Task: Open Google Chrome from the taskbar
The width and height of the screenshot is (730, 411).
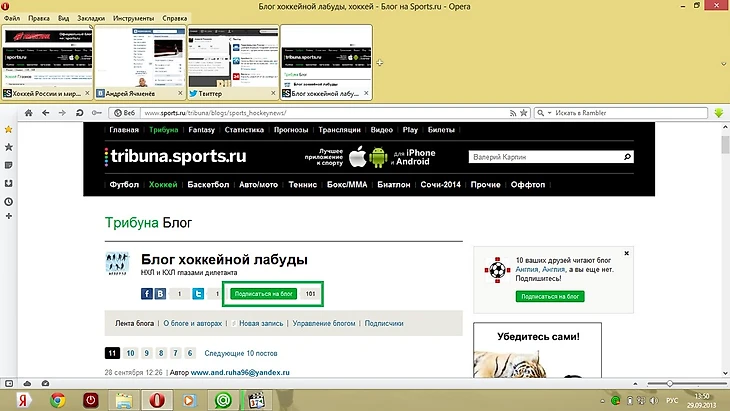Action: pyautogui.click(x=58, y=400)
